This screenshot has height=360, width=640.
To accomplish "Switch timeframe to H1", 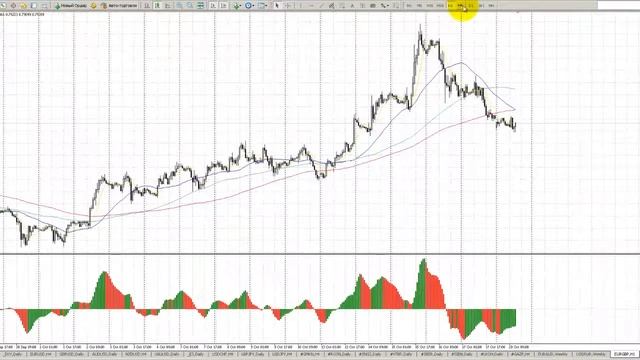I will click(451, 6).
